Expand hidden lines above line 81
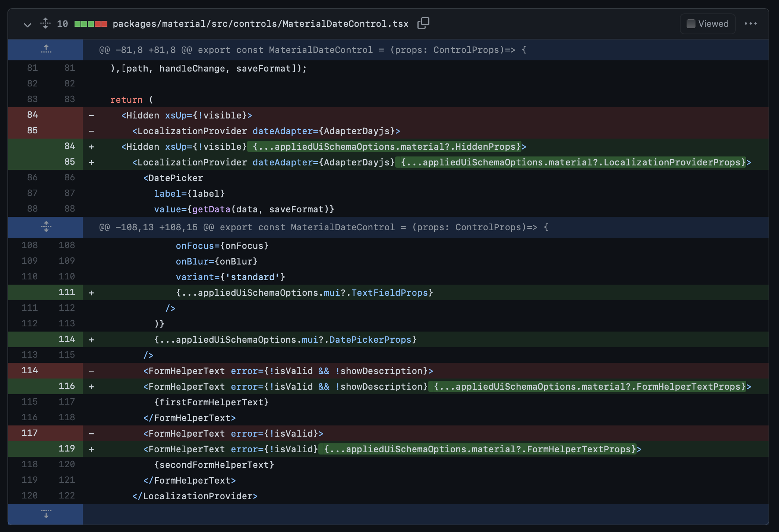 point(46,50)
